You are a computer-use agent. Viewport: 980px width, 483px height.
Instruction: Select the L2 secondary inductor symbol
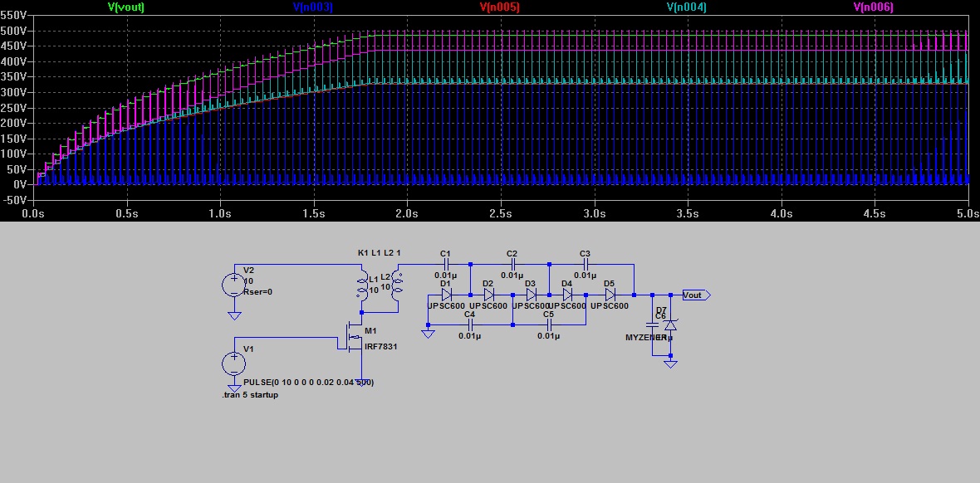(396, 287)
